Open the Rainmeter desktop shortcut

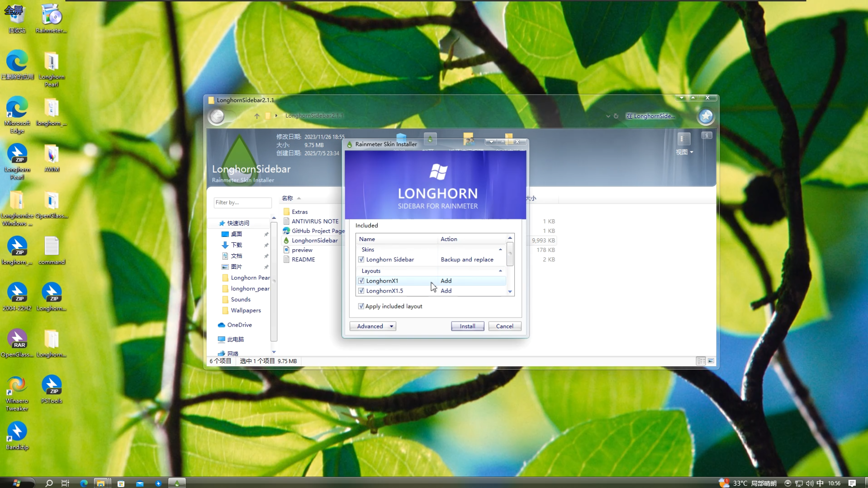click(x=51, y=19)
